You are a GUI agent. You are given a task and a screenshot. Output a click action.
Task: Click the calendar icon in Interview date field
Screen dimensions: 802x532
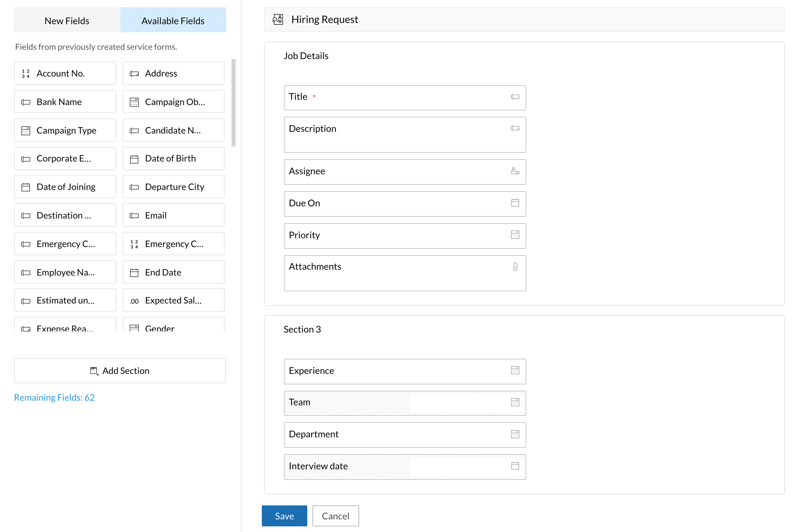click(x=515, y=466)
